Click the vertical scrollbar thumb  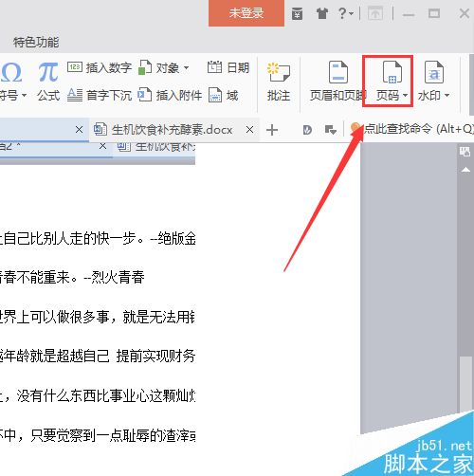click(465, 384)
